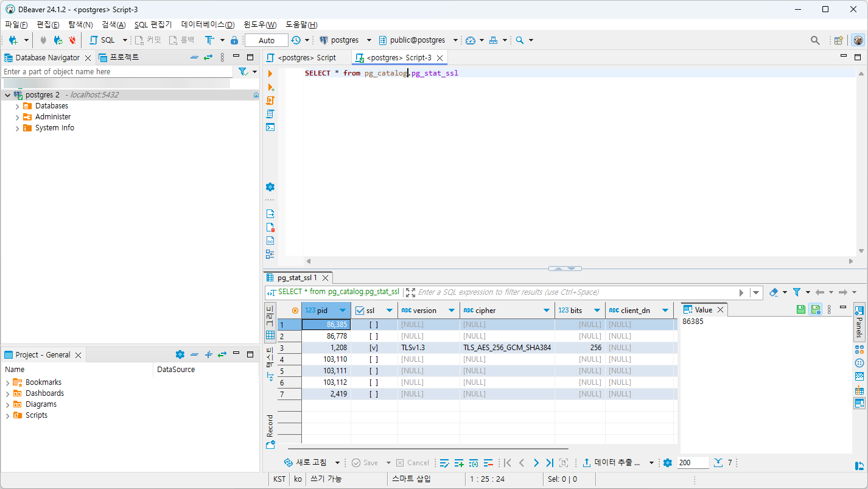Click the Auto commit mode button

pyautogui.click(x=267, y=40)
